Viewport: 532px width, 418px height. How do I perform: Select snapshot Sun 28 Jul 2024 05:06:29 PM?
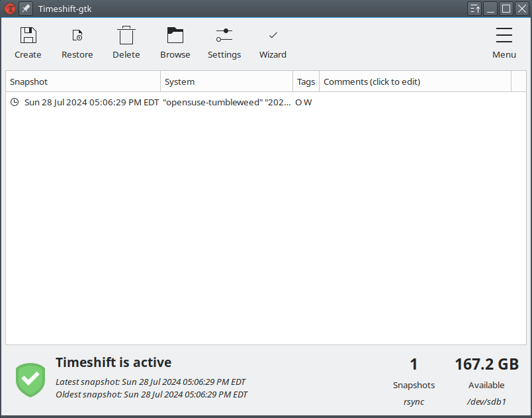pyautogui.click(x=91, y=102)
